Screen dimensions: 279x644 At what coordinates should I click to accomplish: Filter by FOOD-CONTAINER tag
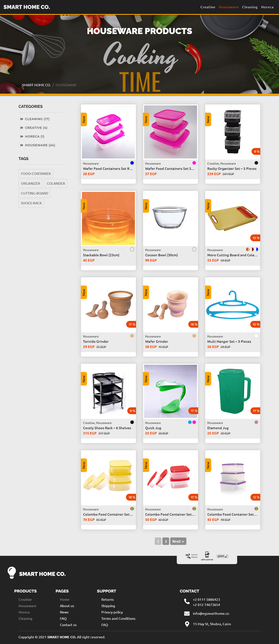[36, 174]
